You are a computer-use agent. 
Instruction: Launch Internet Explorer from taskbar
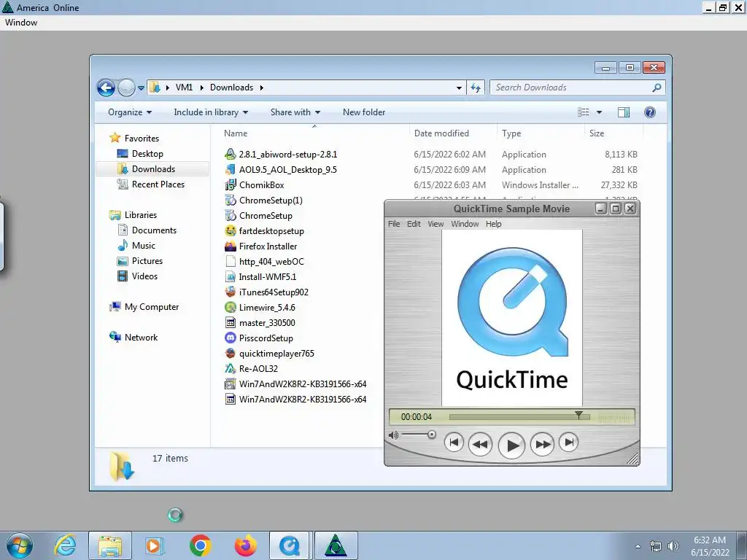tap(65, 545)
